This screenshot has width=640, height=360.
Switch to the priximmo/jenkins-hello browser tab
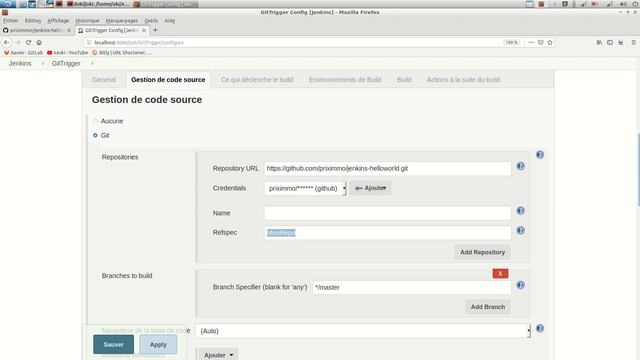pos(36,30)
